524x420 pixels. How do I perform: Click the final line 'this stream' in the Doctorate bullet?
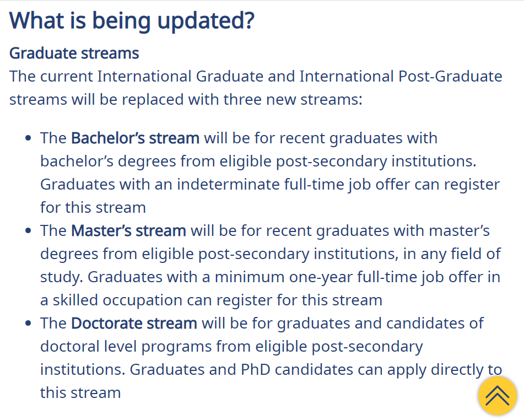click(80, 393)
